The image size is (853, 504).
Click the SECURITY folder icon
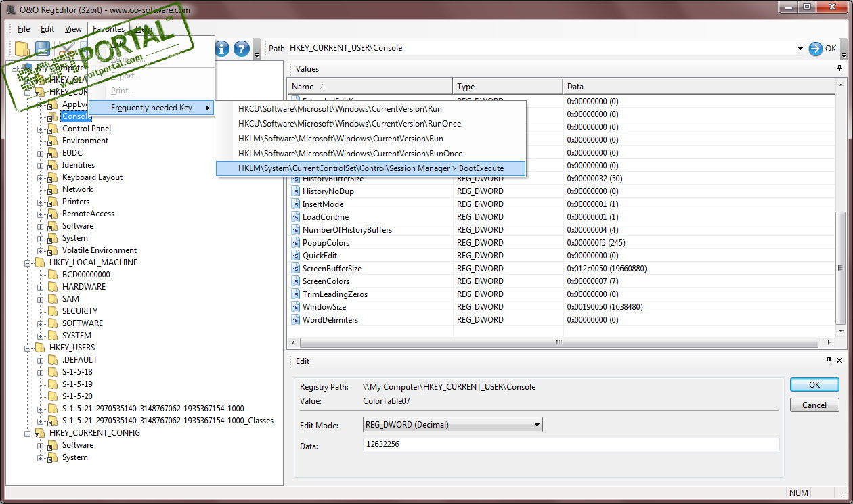(x=52, y=311)
